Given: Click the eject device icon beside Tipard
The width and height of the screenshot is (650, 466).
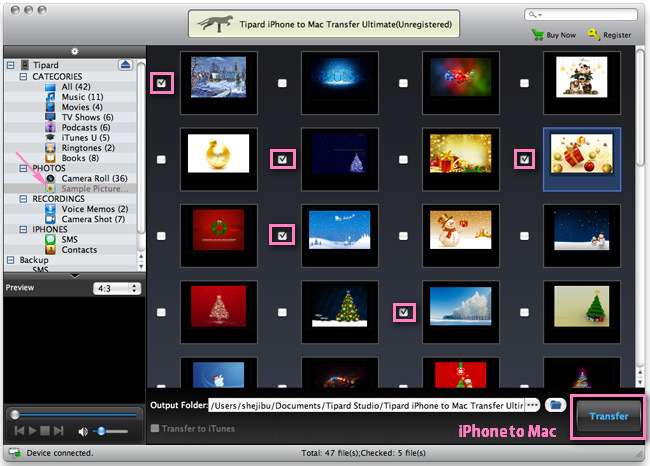Looking at the screenshot, I should coord(126,65).
